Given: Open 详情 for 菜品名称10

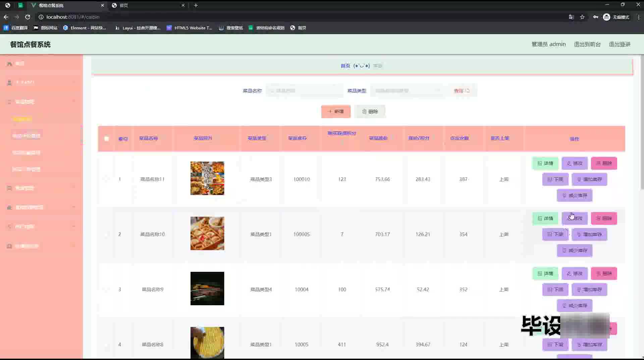Looking at the screenshot, I should [545, 218].
